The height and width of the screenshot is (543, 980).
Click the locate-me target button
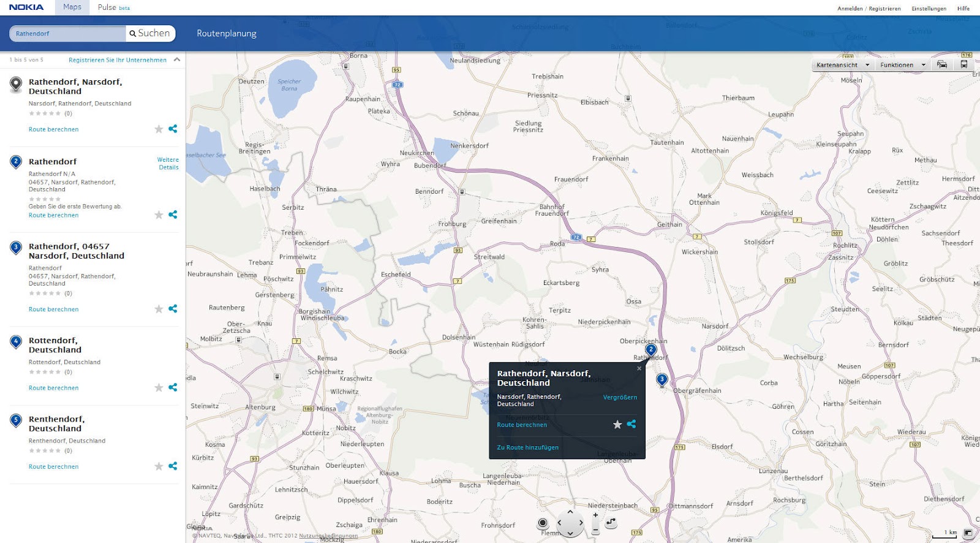click(543, 523)
